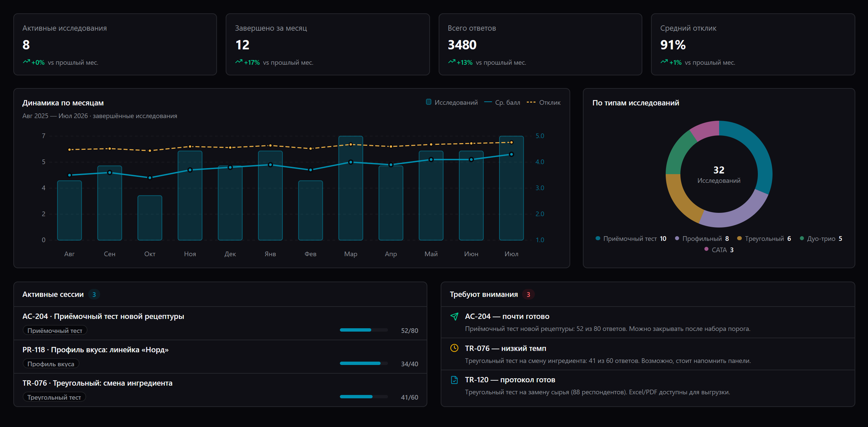Open the PR-118 Профиль вкуса session
Screen dimensions: 868x427
click(220, 356)
